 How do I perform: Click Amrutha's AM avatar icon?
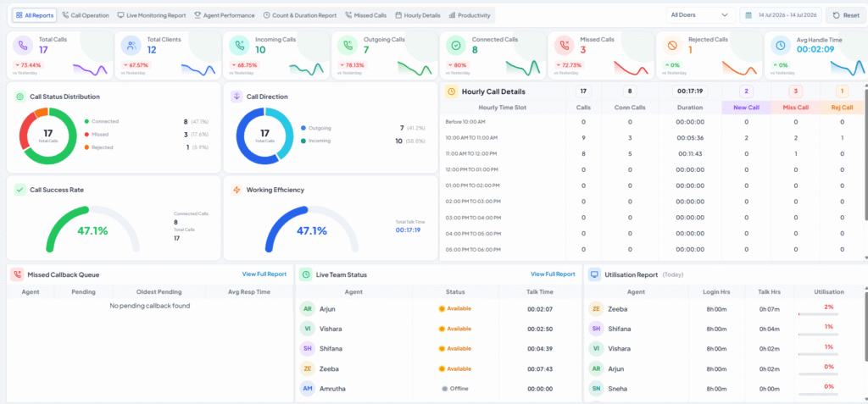[x=307, y=389]
